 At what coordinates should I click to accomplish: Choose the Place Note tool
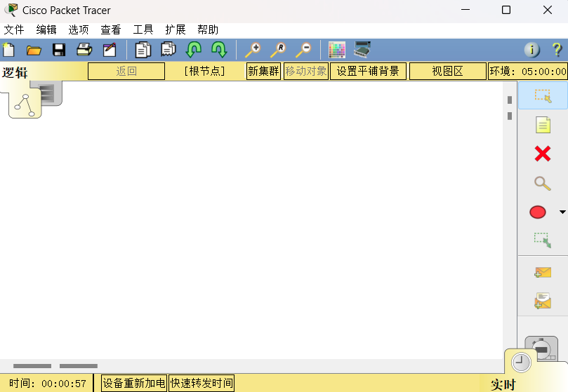click(x=543, y=125)
